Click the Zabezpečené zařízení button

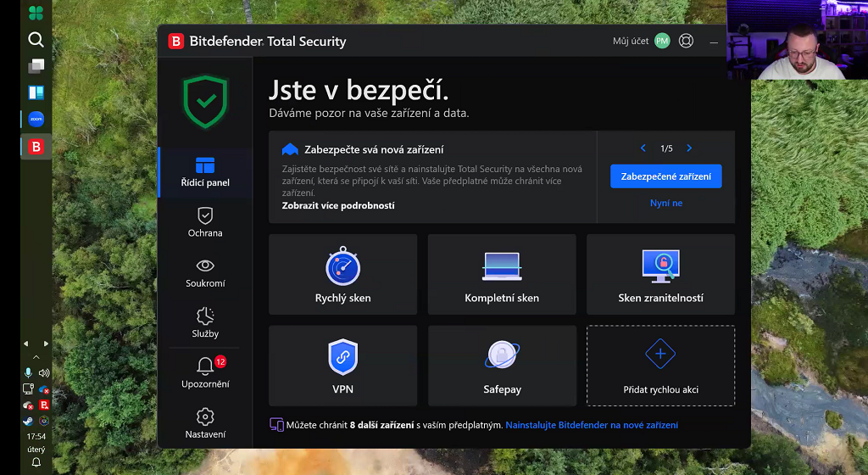[666, 176]
